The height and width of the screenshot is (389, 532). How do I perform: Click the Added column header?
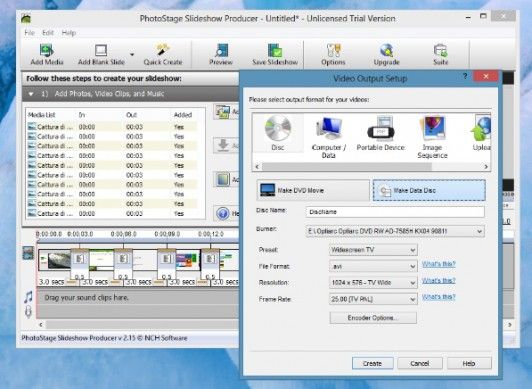pos(183,115)
